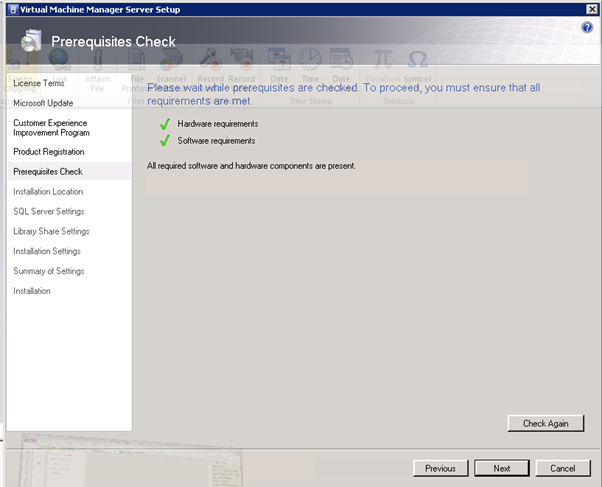Click the Software requirements text
602x487 pixels.
[216, 141]
